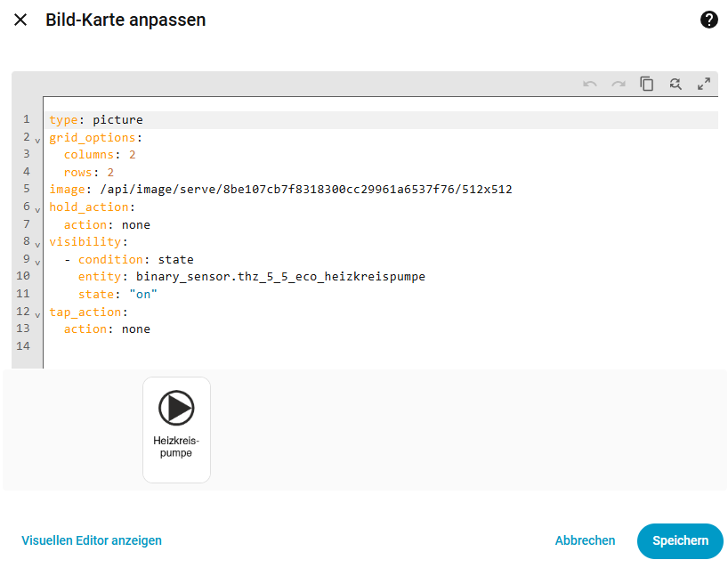The width and height of the screenshot is (728, 568).
Task: Place cursor in the image path line
Action: pyautogui.click(x=303, y=190)
